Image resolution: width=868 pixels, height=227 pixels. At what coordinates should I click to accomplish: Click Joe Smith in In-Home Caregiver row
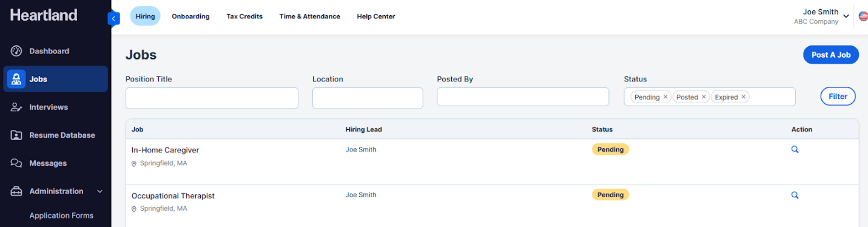point(361,149)
